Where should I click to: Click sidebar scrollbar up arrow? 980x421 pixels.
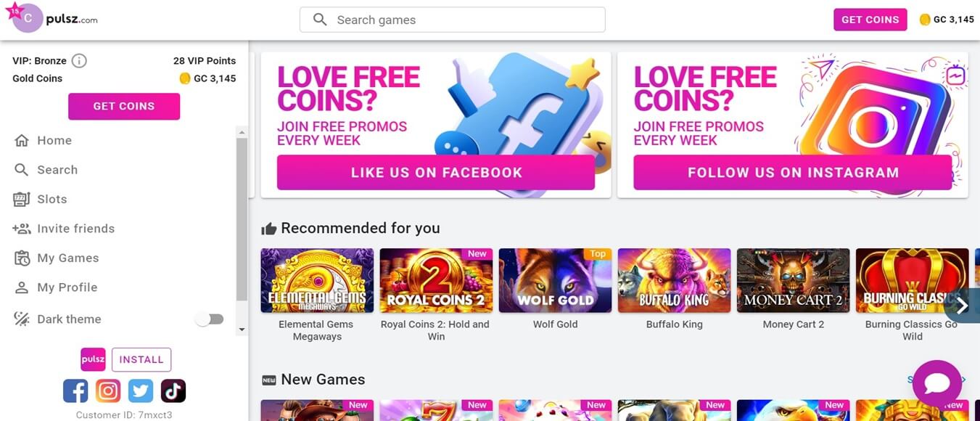(x=242, y=132)
